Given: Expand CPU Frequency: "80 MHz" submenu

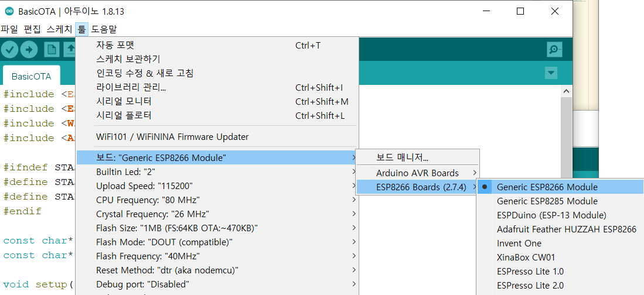Looking at the screenshot, I should 217,200.
